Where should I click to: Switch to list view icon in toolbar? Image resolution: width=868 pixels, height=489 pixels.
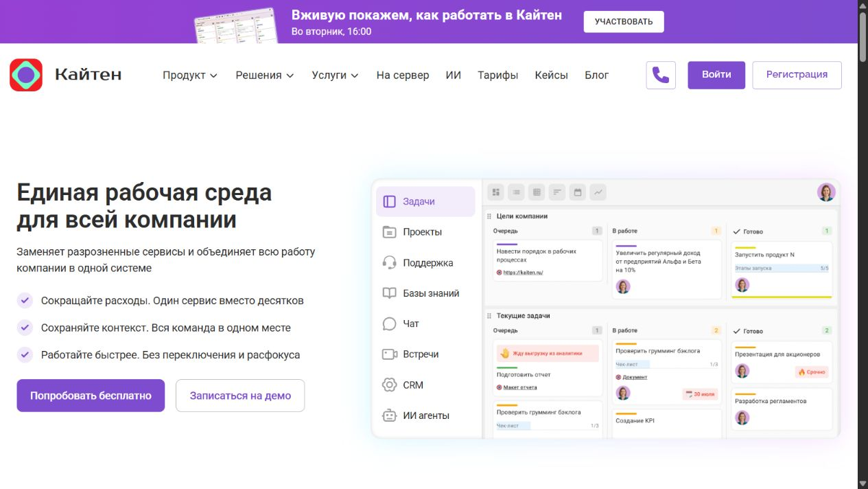(x=516, y=192)
